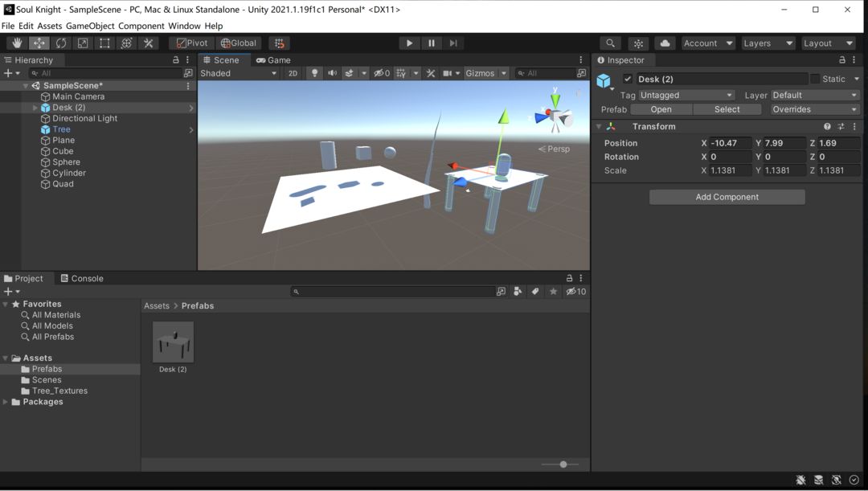868x491 pixels.
Task: Expand Packages folder in Project
Action: [x=6, y=402]
